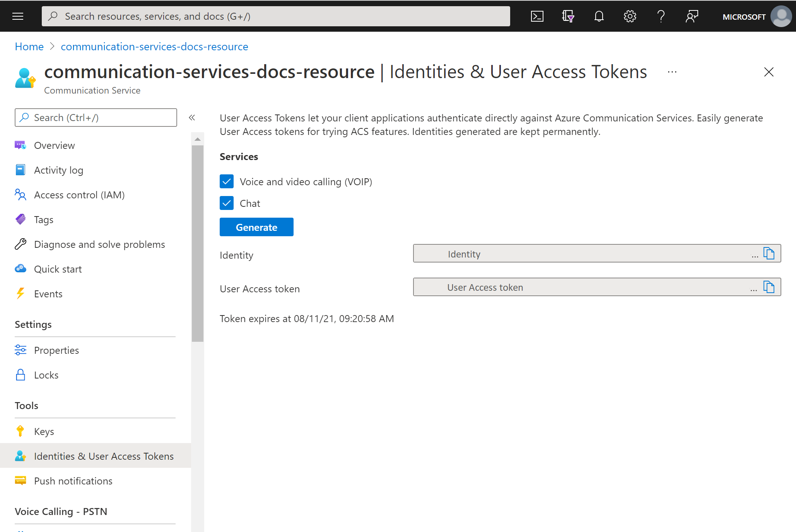This screenshot has height=532, width=796.
Task: Click the ellipsis next to Identity field
Action: (x=754, y=254)
